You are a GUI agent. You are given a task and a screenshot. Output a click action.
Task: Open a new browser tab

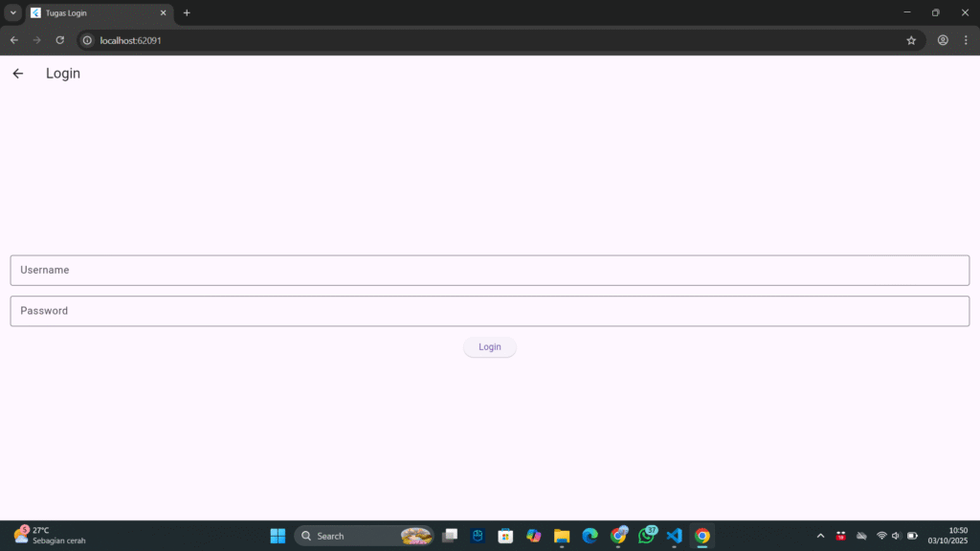click(187, 13)
